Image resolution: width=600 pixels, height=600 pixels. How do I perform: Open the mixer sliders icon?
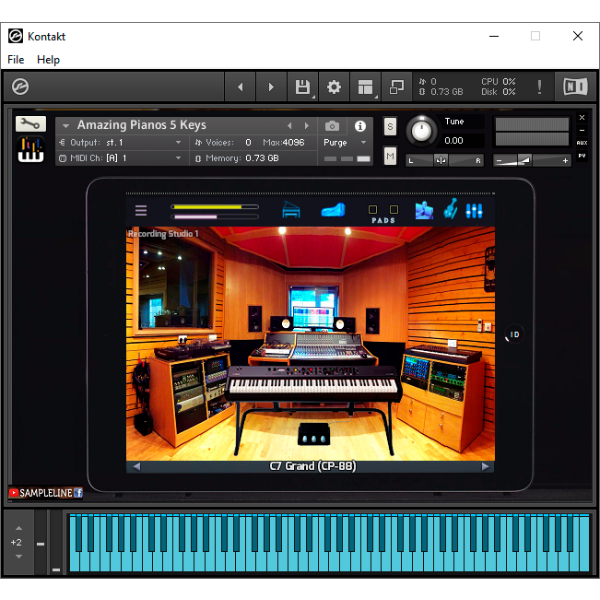coord(474,211)
